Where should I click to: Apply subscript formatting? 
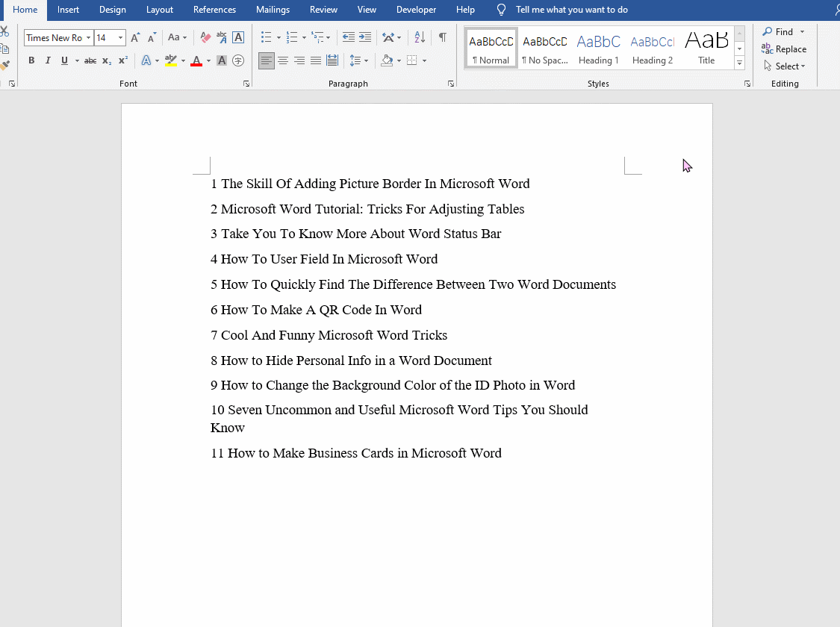point(107,60)
